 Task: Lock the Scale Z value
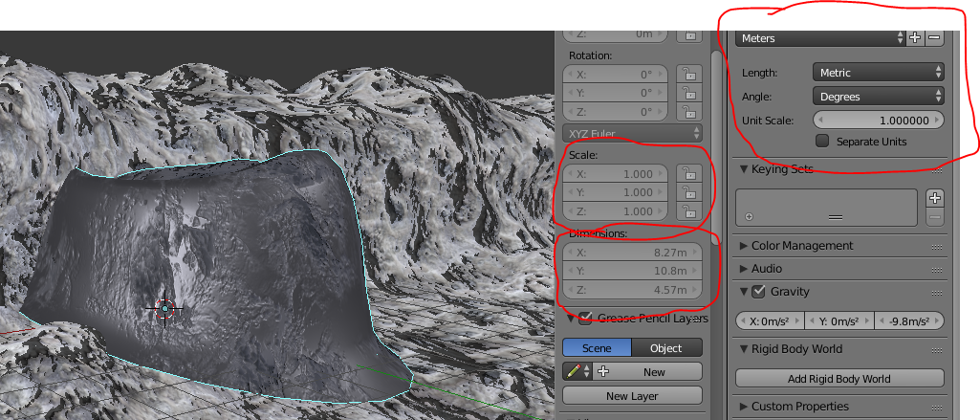pyautogui.click(x=688, y=211)
